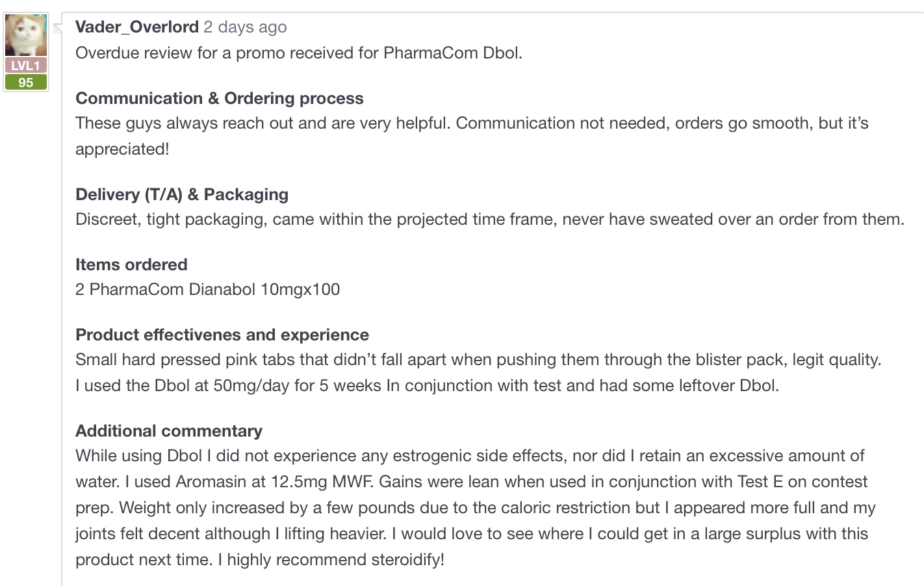The image size is (924, 586).
Task: Click the green 95 score badge
Action: tap(26, 83)
